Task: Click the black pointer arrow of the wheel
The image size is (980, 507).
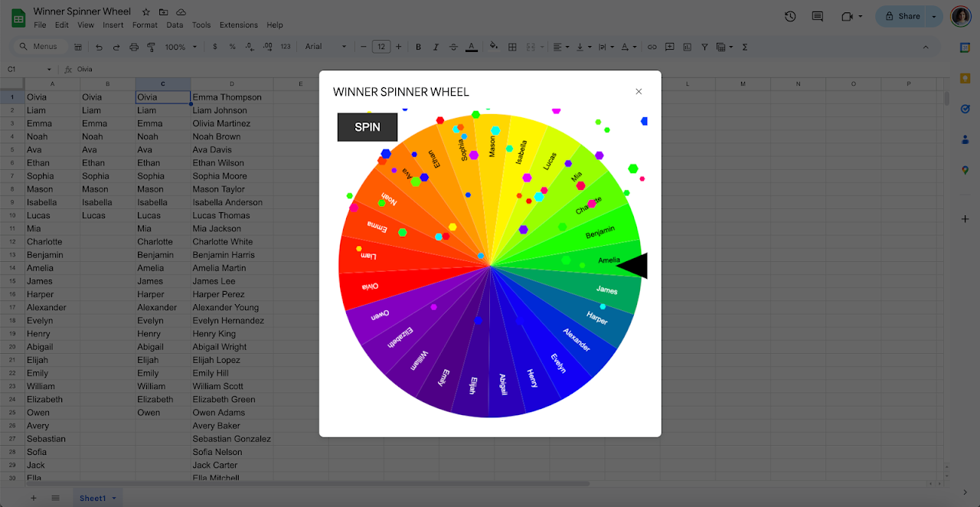Action: tap(633, 266)
